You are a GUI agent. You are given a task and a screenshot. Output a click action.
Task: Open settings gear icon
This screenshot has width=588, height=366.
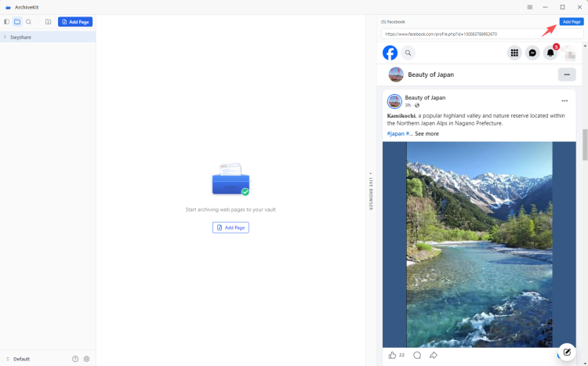(86, 359)
